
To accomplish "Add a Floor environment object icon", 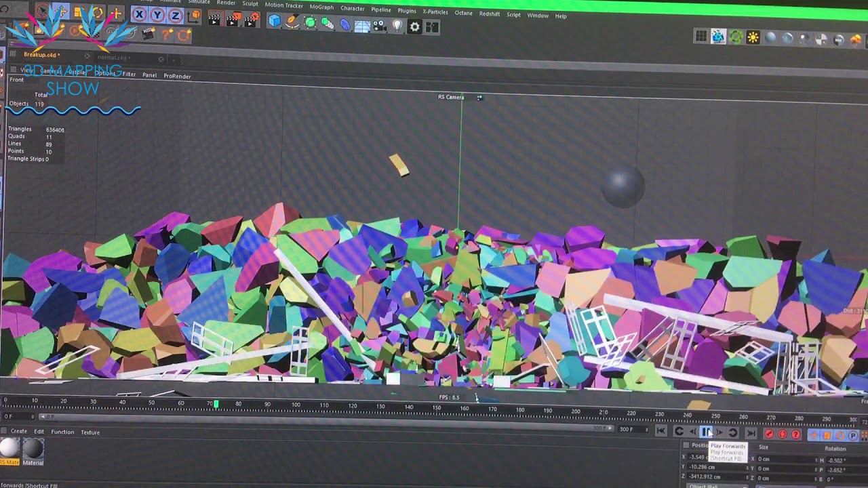I will (x=362, y=25).
